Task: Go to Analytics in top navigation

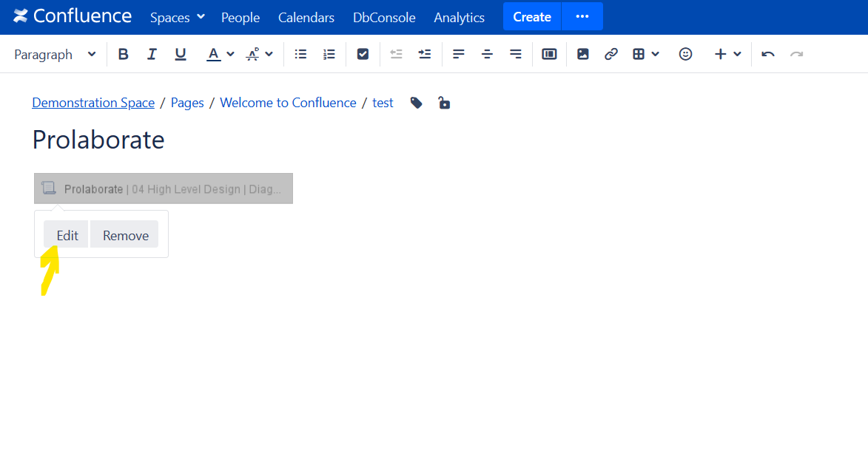Action: click(459, 17)
